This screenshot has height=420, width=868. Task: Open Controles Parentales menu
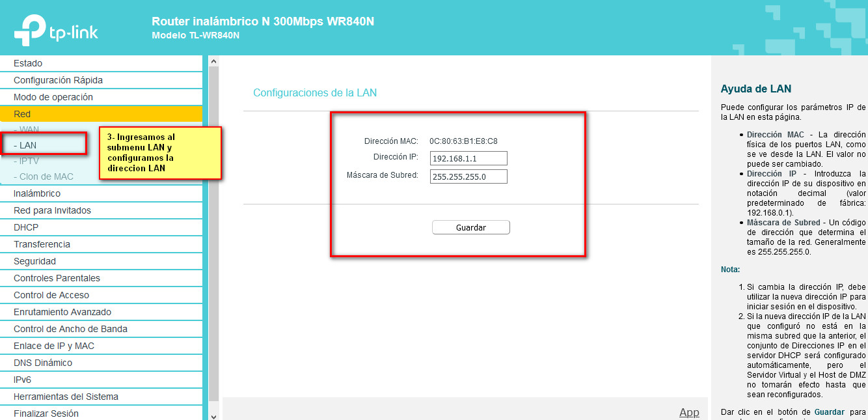[x=57, y=278]
